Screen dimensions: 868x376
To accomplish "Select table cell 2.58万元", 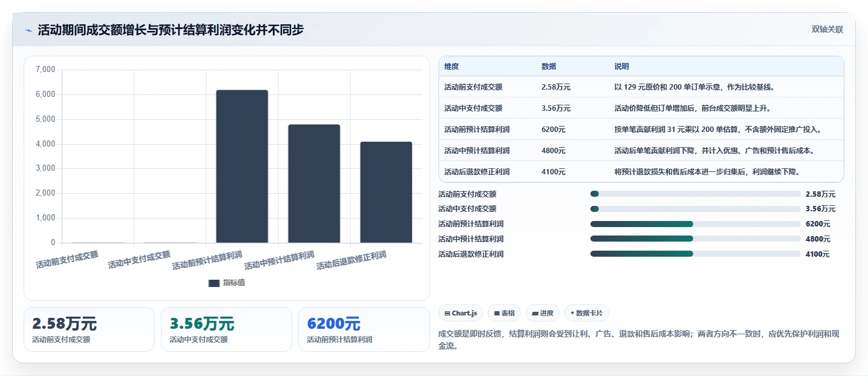I will coord(556,87).
